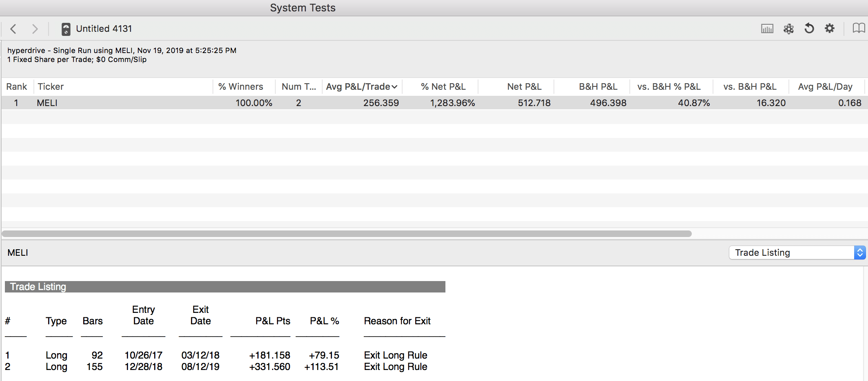Sort by Avg P&L/Trade column

361,86
